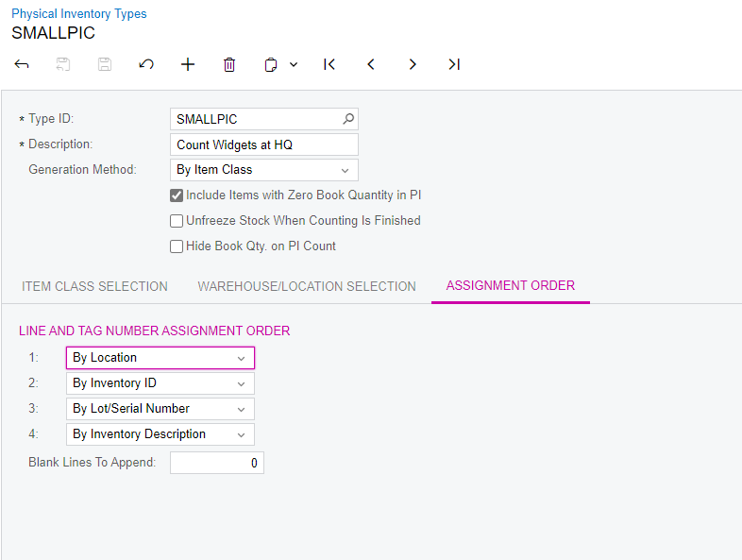The height and width of the screenshot is (560, 742).
Task: Enable Hide Book Qty. on PI Count
Action: coord(177,246)
